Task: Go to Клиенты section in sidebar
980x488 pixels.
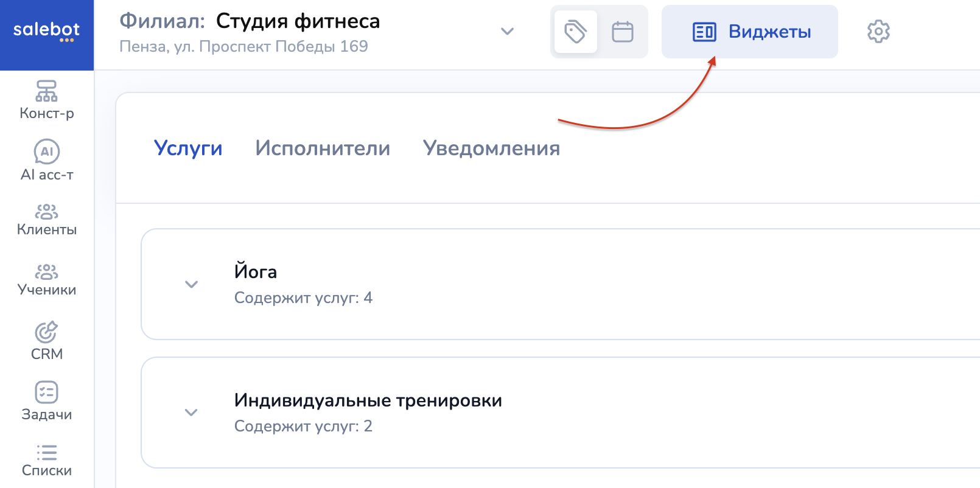Action: pos(46,220)
